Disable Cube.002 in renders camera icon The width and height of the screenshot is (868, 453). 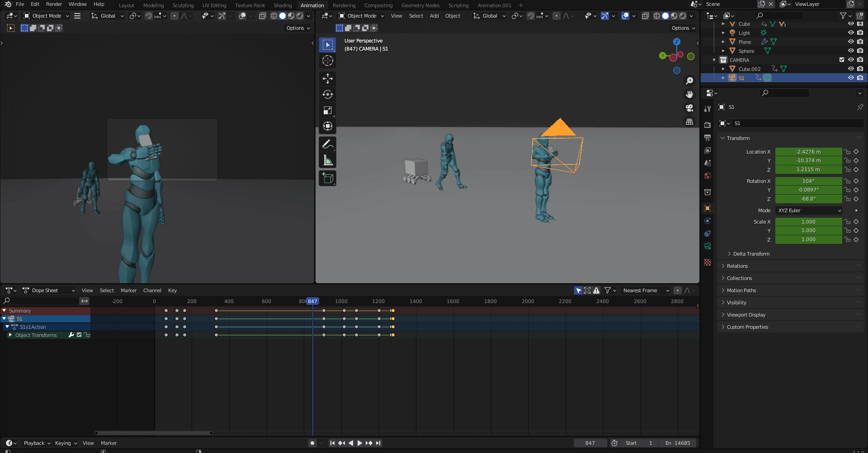coord(860,69)
